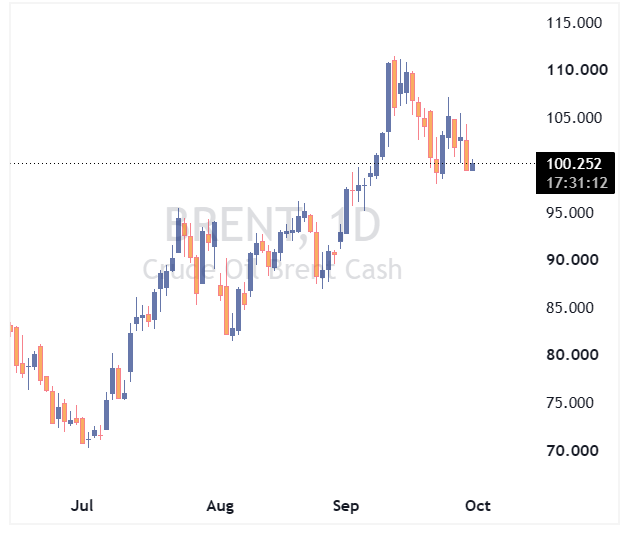Select the 110.000 price axis label

click(x=577, y=70)
